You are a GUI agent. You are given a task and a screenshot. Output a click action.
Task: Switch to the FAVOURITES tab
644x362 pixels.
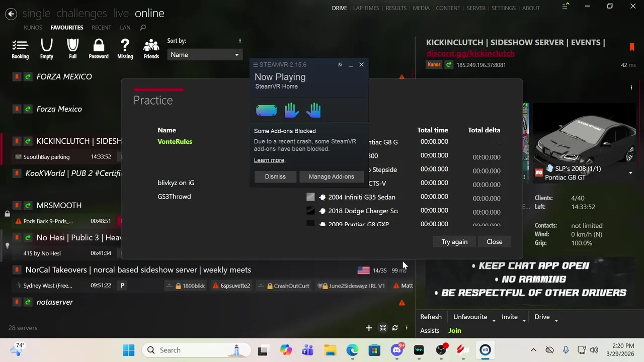[x=67, y=28]
